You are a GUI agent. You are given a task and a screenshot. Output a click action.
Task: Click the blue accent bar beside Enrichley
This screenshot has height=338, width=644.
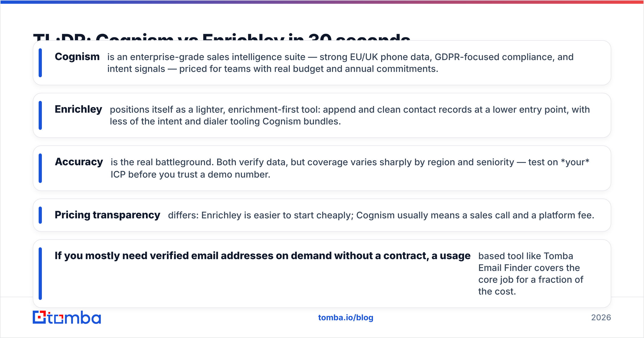[x=40, y=115]
